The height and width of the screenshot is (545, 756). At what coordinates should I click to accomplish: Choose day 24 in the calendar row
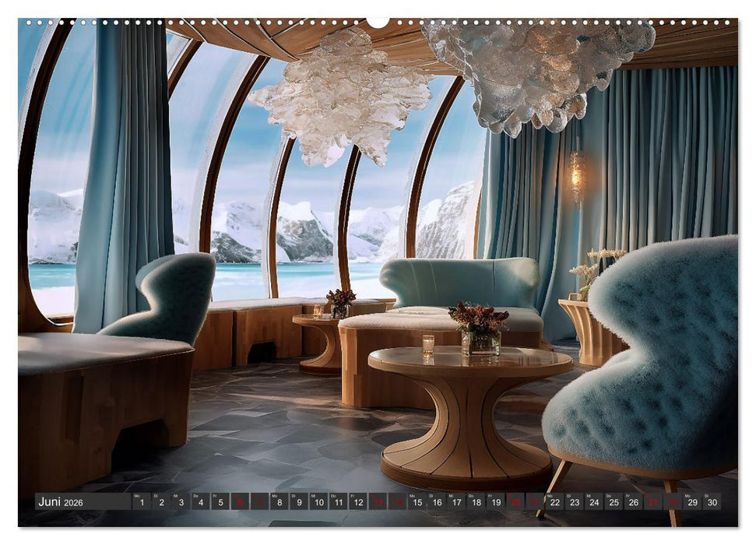click(594, 501)
